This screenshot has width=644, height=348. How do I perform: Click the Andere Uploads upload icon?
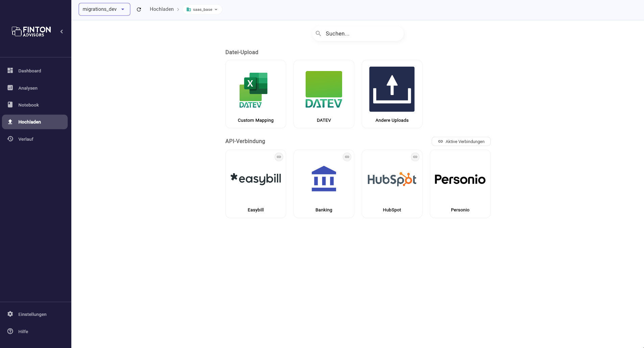point(392,89)
